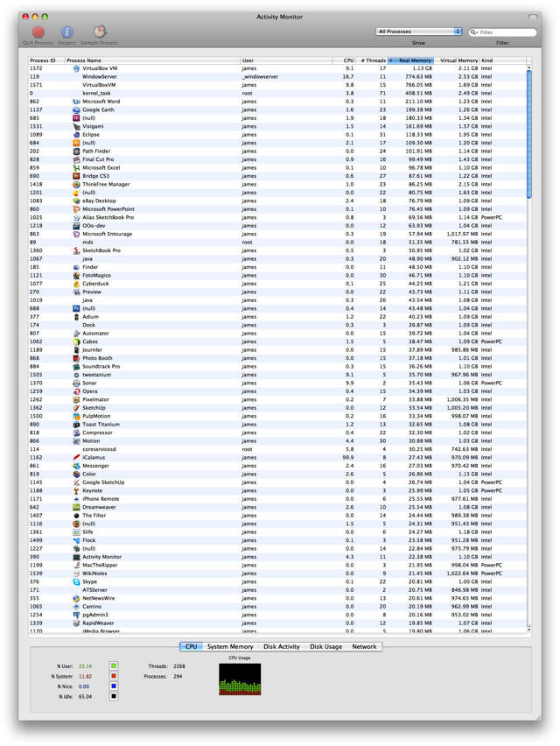
Task: Select the Skype process icon
Action: (x=77, y=581)
